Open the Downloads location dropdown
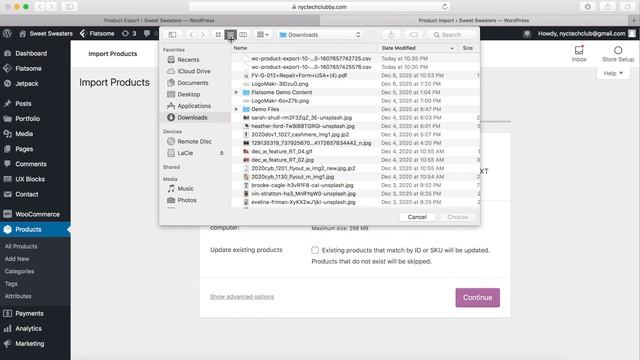 [x=320, y=35]
